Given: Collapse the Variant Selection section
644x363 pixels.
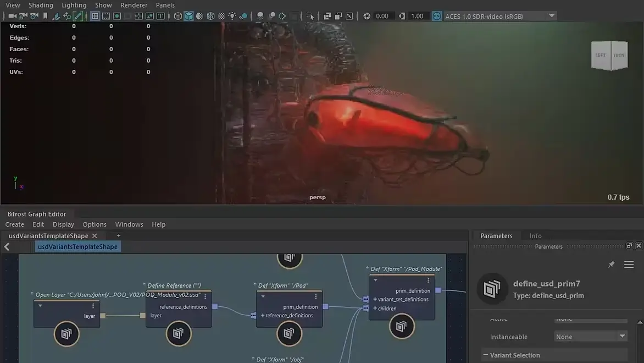Looking at the screenshot, I should pos(486,355).
